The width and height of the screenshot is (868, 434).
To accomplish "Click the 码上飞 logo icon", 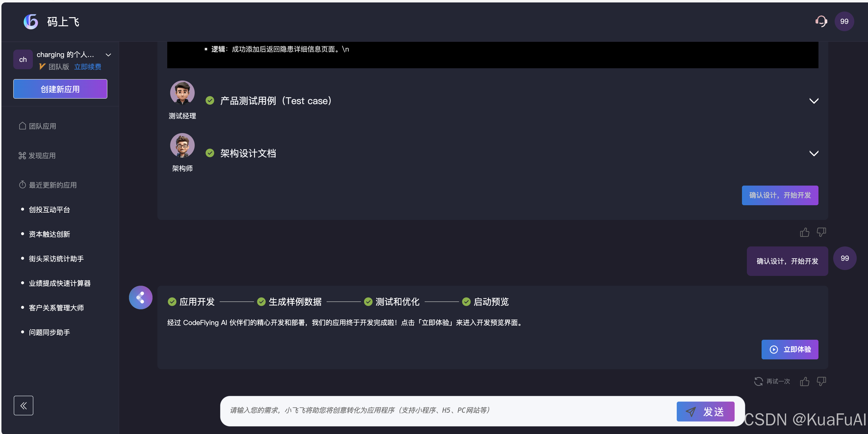I will coord(31,22).
